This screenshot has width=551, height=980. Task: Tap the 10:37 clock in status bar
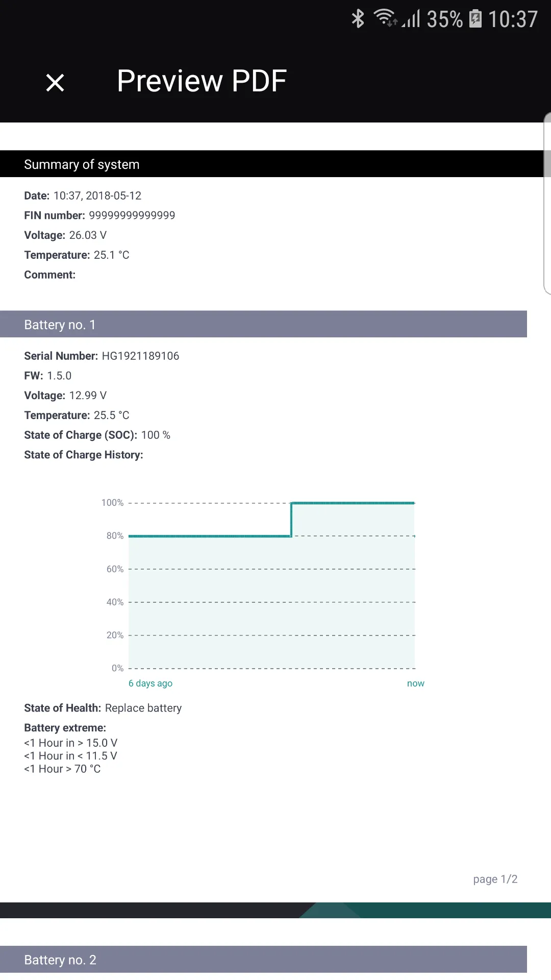[x=513, y=19]
